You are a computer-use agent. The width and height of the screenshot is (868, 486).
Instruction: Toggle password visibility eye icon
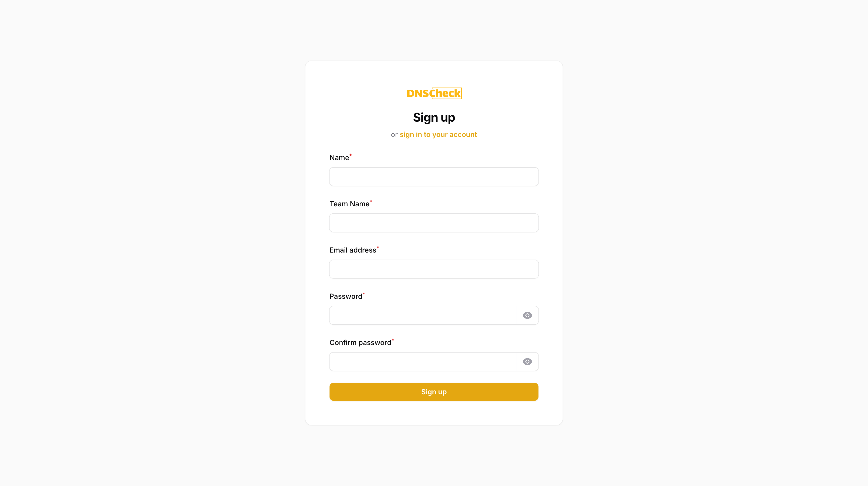point(527,315)
